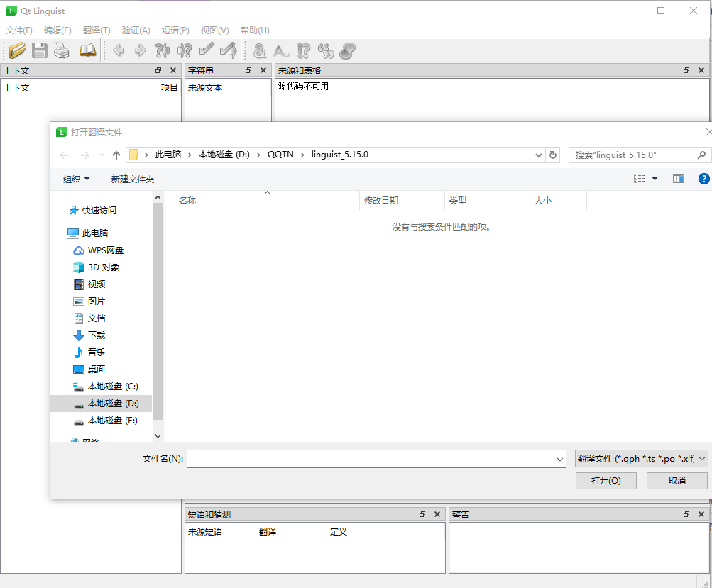Click previous unfinished item icon
Image resolution: width=712 pixels, height=588 pixels.
[x=162, y=50]
